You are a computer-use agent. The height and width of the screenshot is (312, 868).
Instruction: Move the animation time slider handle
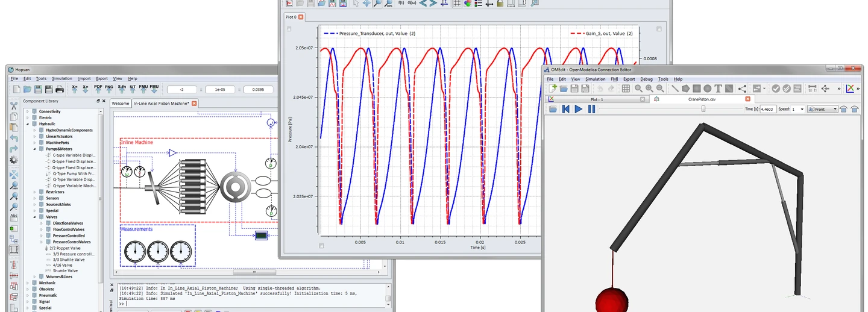click(703, 109)
